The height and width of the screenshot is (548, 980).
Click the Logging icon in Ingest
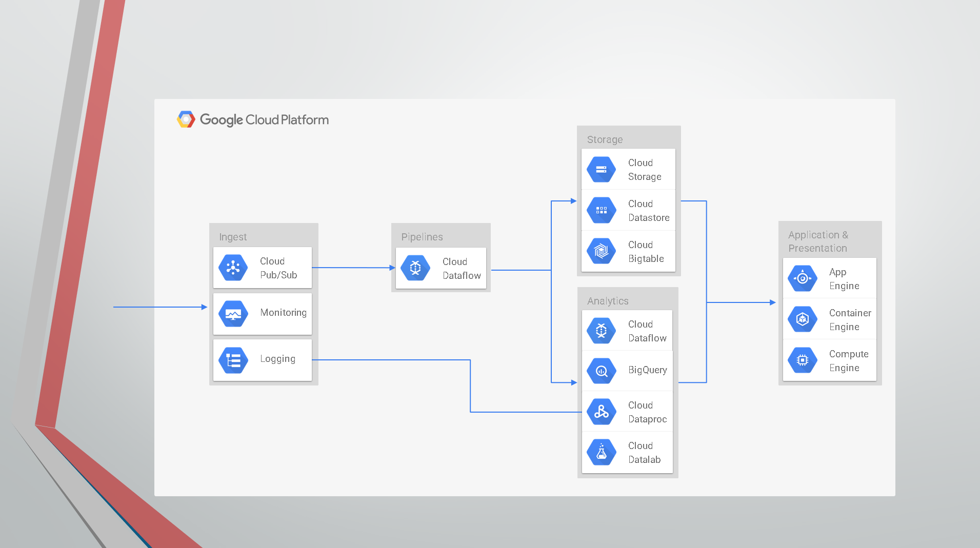233,360
